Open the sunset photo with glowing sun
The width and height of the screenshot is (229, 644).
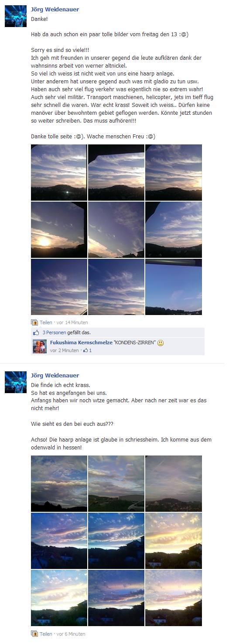59,230
